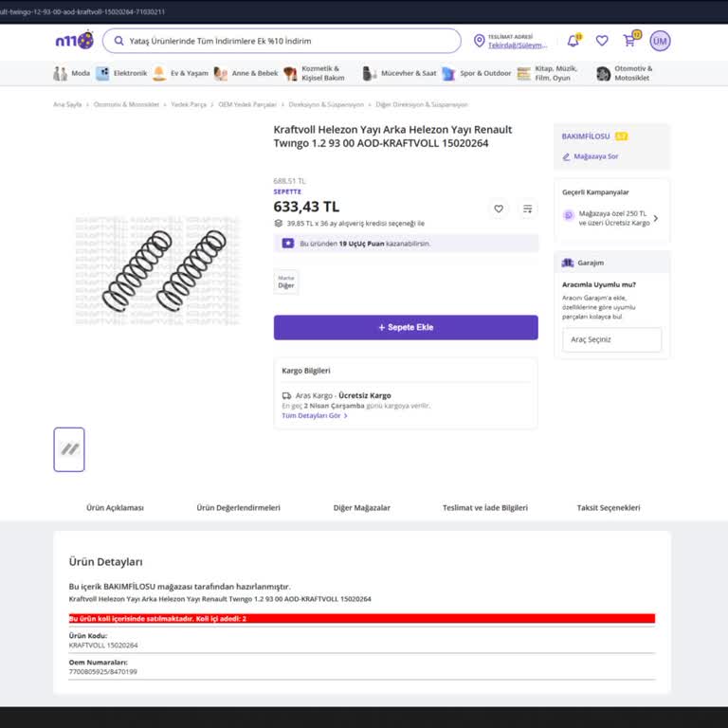
Task: Open Direksiyon & Süspansiyon breadcrumb
Action: [x=326, y=104]
